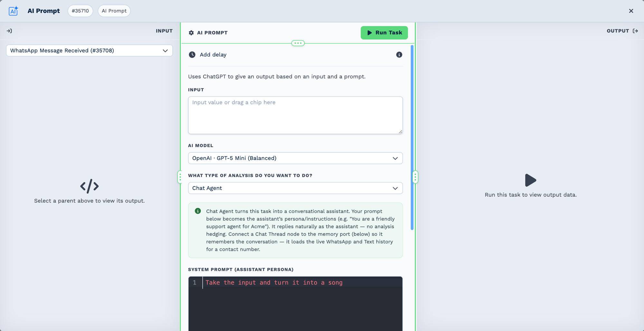Image resolution: width=644 pixels, height=331 pixels.
Task: Click the blue vertical scrollbar of center panel
Action: point(412,137)
